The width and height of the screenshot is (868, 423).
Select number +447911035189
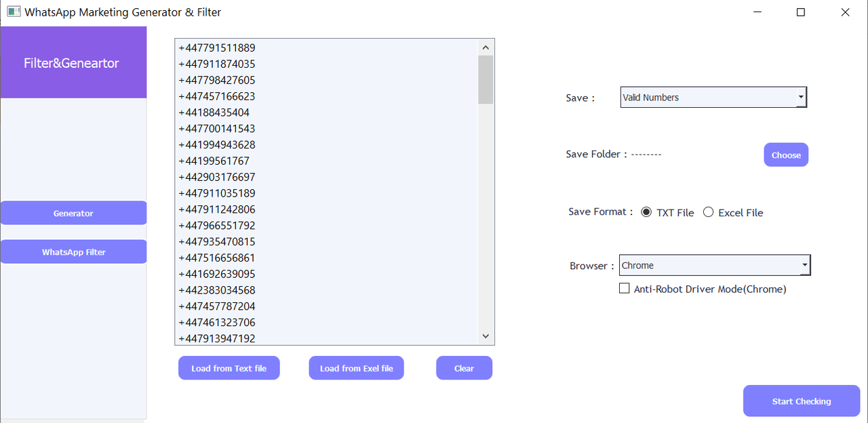coord(217,193)
